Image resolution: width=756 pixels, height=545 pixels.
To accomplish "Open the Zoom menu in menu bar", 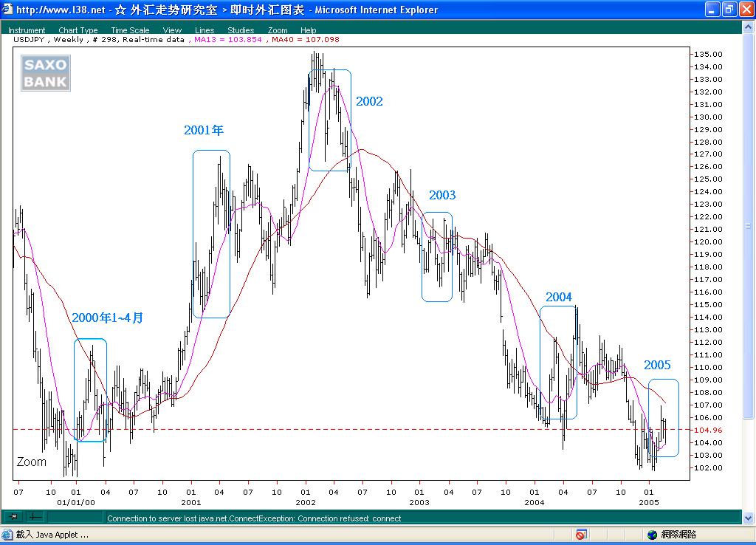I will (278, 30).
